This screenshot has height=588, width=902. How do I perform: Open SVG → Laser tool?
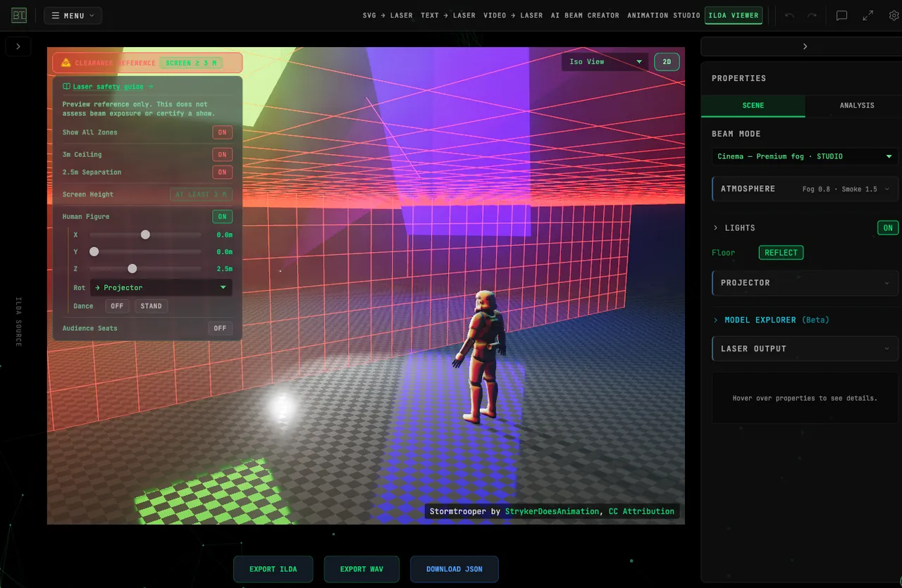pyautogui.click(x=388, y=15)
